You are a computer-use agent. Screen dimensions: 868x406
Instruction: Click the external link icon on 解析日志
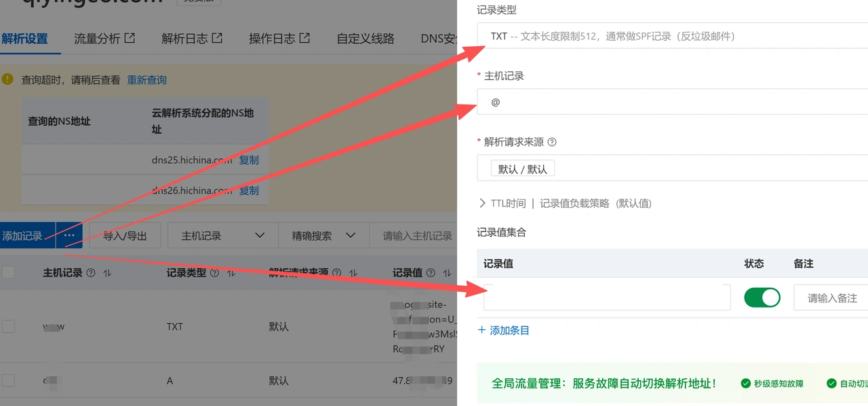point(217,38)
